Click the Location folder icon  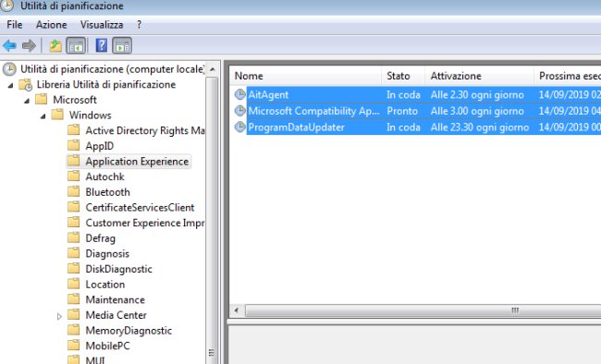(x=74, y=284)
